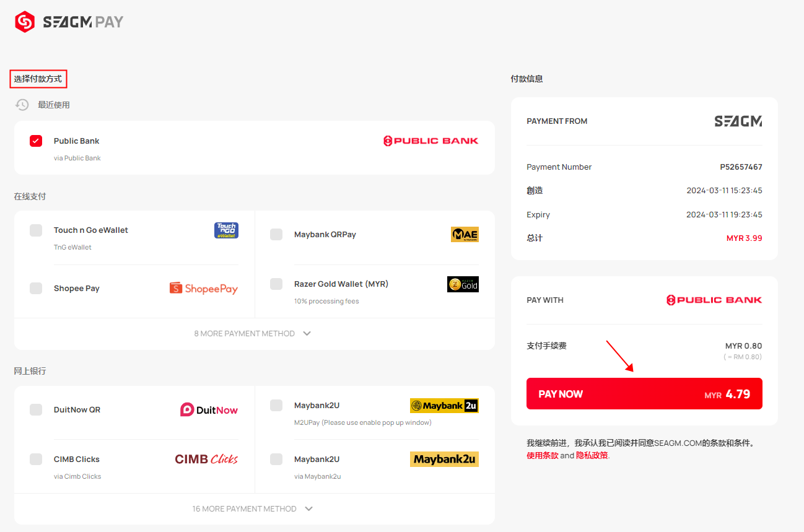Click the 付款信息 heading

click(527, 79)
